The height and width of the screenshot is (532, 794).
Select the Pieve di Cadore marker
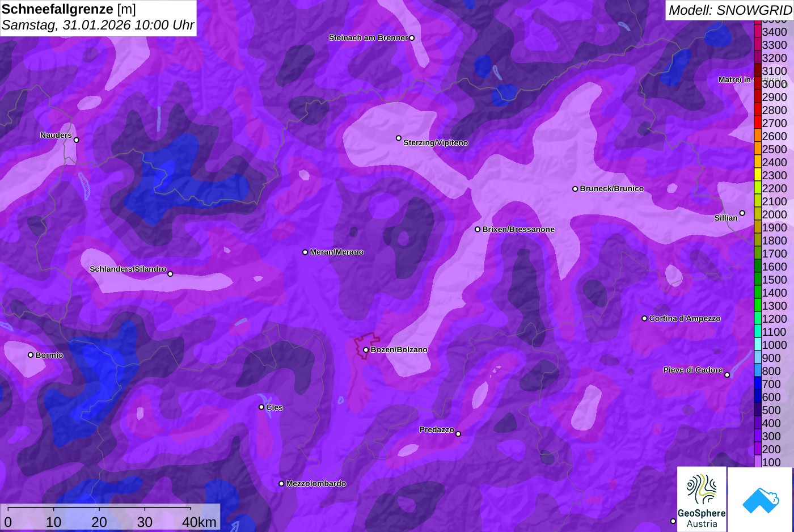[x=727, y=375]
